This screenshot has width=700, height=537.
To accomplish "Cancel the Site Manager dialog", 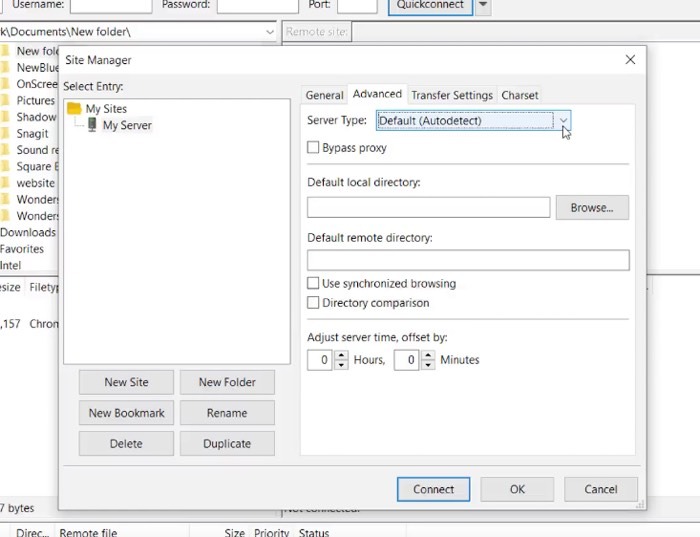I will pos(601,489).
